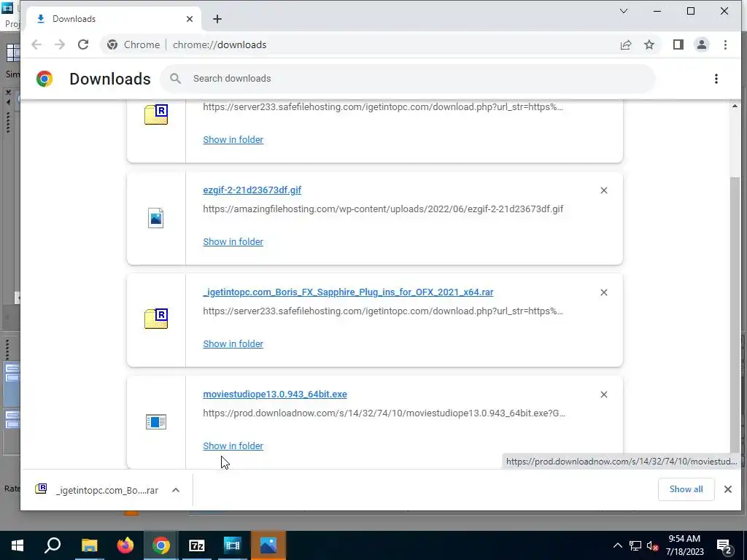Bookmark this tab with the star icon
This screenshot has width=747, height=560.
tap(649, 44)
